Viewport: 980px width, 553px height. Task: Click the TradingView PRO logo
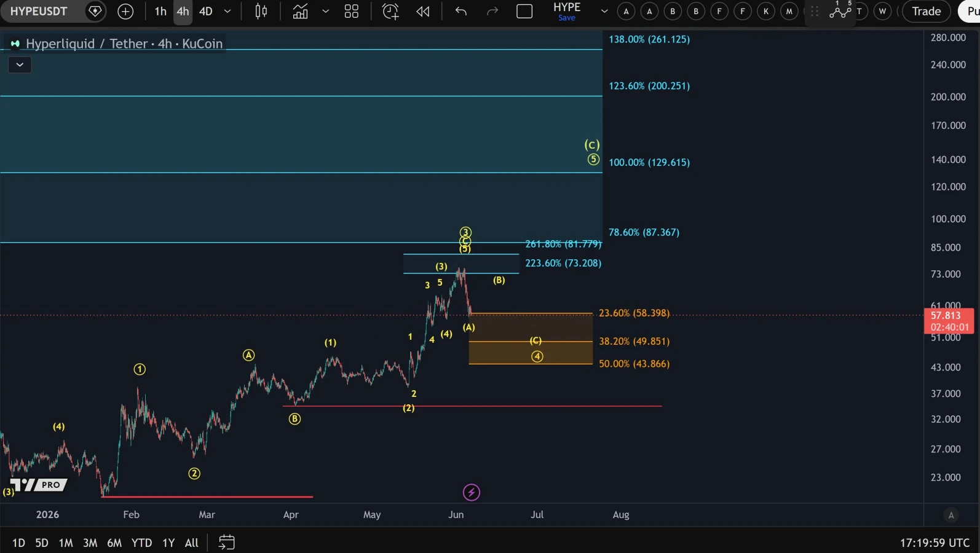(x=38, y=485)
